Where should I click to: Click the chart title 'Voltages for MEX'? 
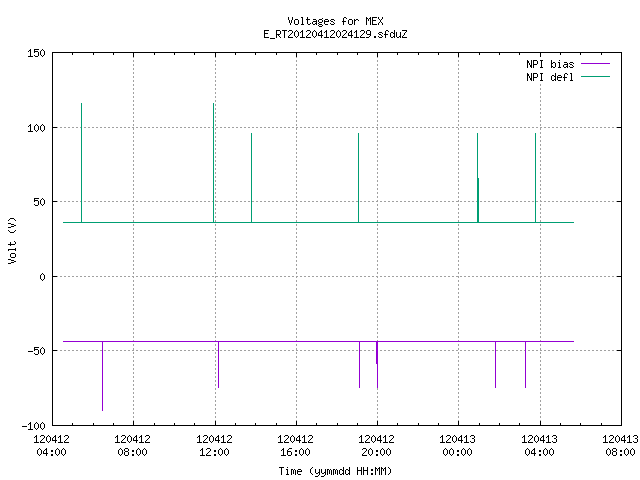tap(335, 21)
